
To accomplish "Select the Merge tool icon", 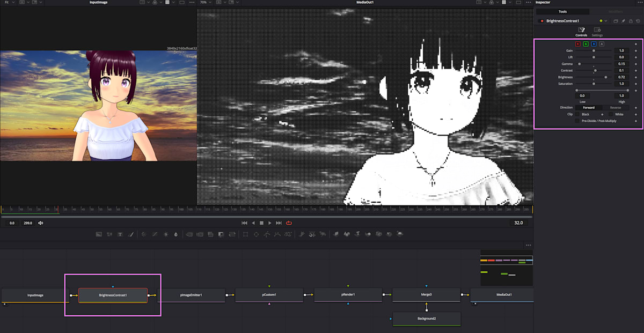I will (x=189, y=234).
